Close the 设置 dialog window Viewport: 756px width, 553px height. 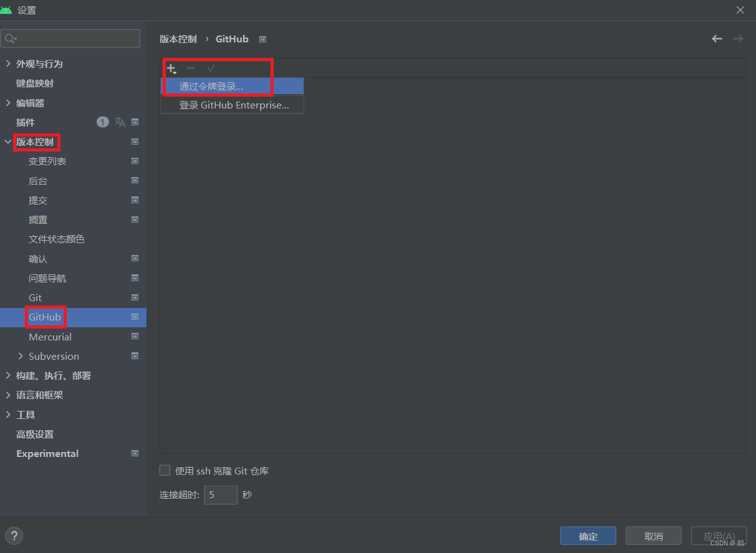click(740, 10)
